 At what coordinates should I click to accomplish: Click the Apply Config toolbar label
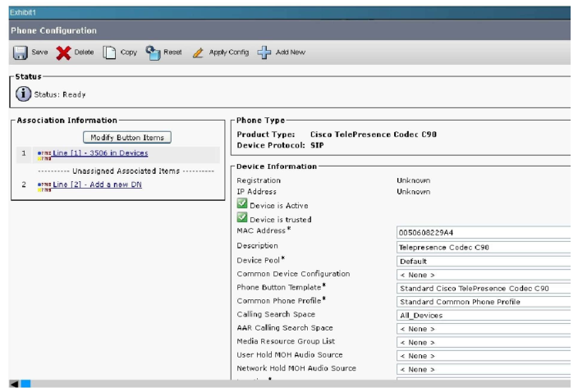tap(229, 52)
